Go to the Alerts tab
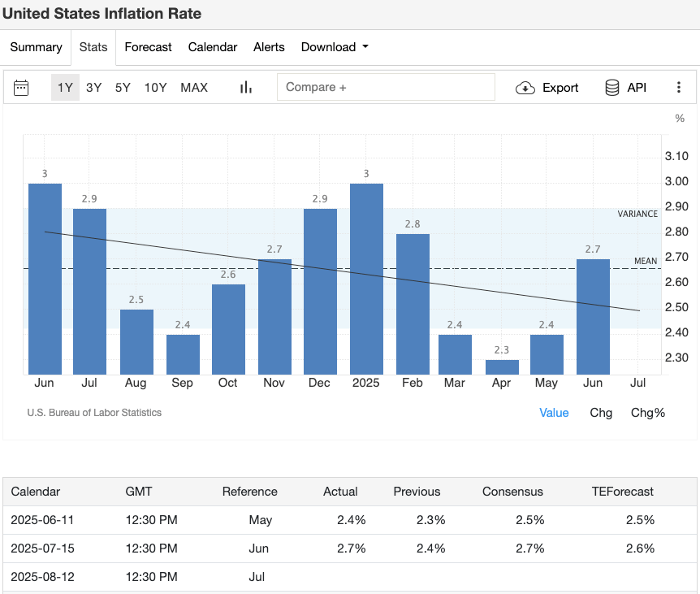 point(269,47)
